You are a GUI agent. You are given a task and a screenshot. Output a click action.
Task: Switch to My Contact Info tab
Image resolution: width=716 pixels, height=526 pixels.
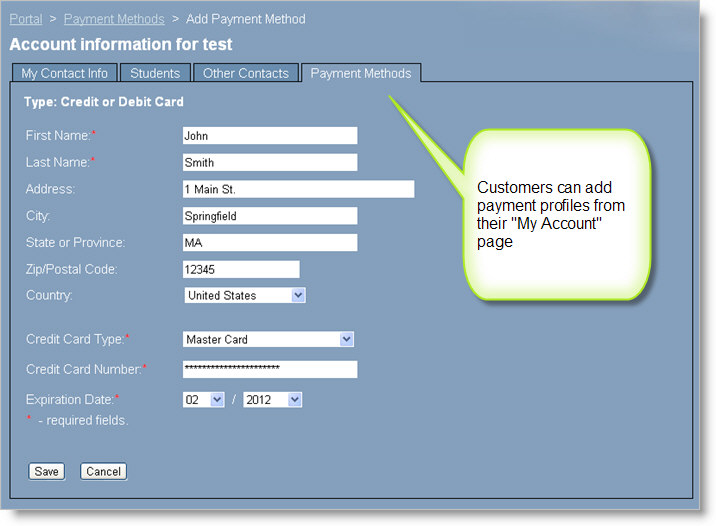[x=64, y=73]
